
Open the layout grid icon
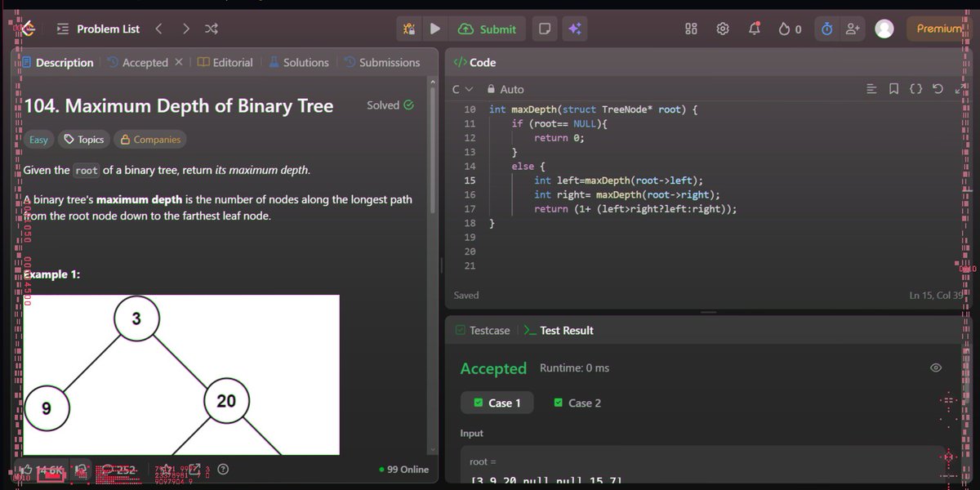pyautogui.click(x=691, y=29)
